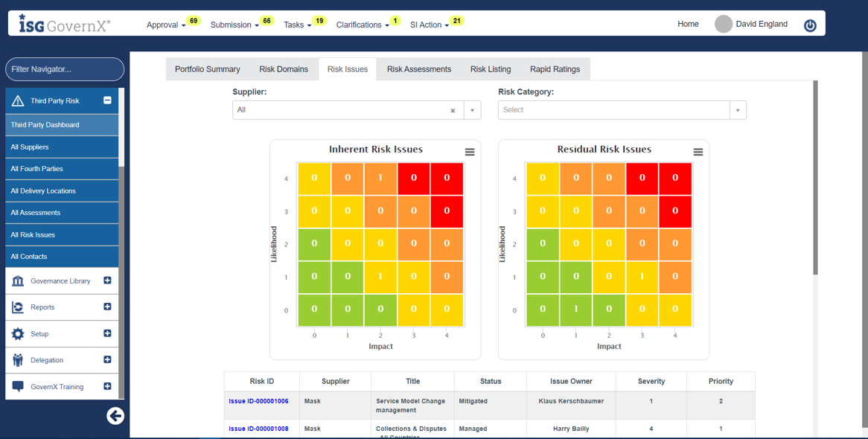Click the GovernX Training chat icon
This screenshot has height=439, width=868.
pyautogui.click(x=18, y=387)
